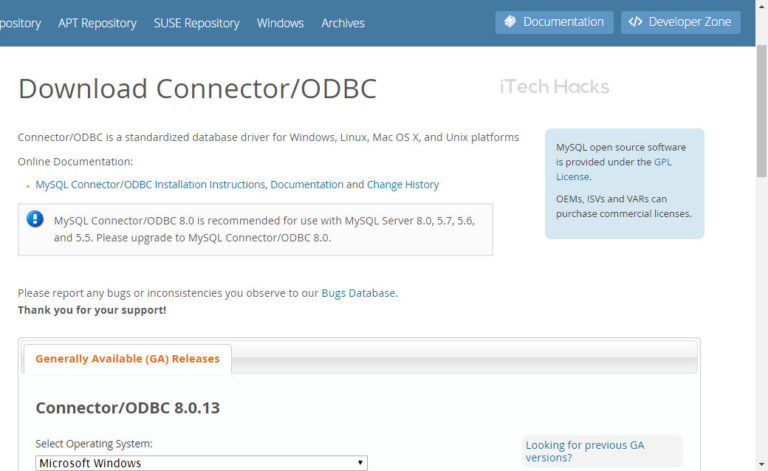Click the partially visible Repository nav item at far left
The width and height of the screenshot is (768, 471).
point(20,23)
